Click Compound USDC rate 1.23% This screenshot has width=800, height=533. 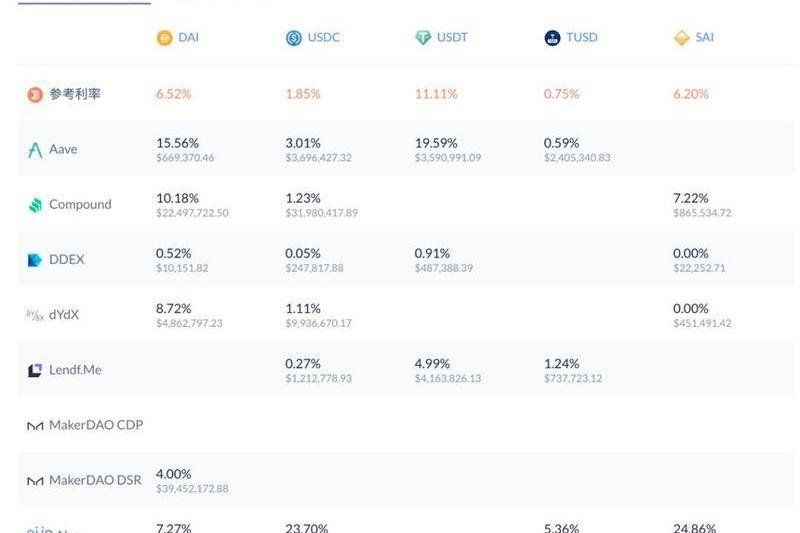click(303, 198)
